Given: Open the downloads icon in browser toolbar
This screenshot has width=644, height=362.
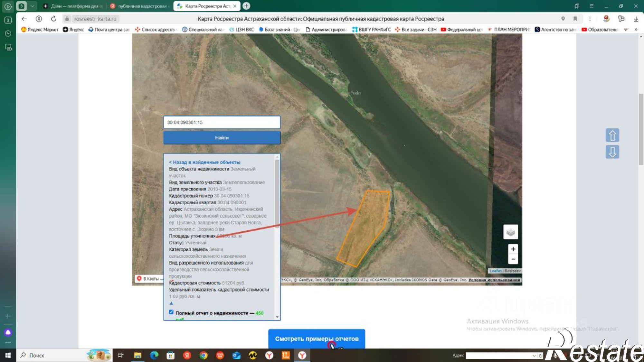Looking at the screenshot, I should (x=636, y=19).
